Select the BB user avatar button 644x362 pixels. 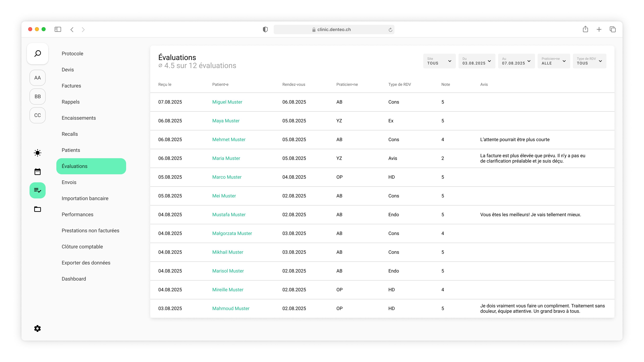point(38,96)
